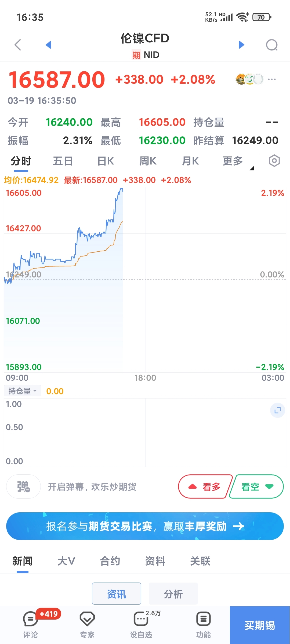Open the three-dots viewers overflow
Screen dimensions: 290x644
(x=272, y=79)
